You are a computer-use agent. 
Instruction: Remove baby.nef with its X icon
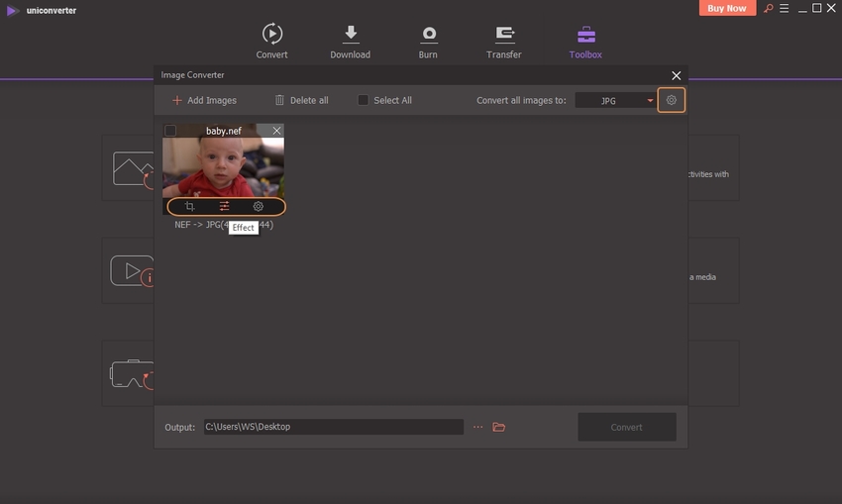pyautogui.click(x=276, y=131)
